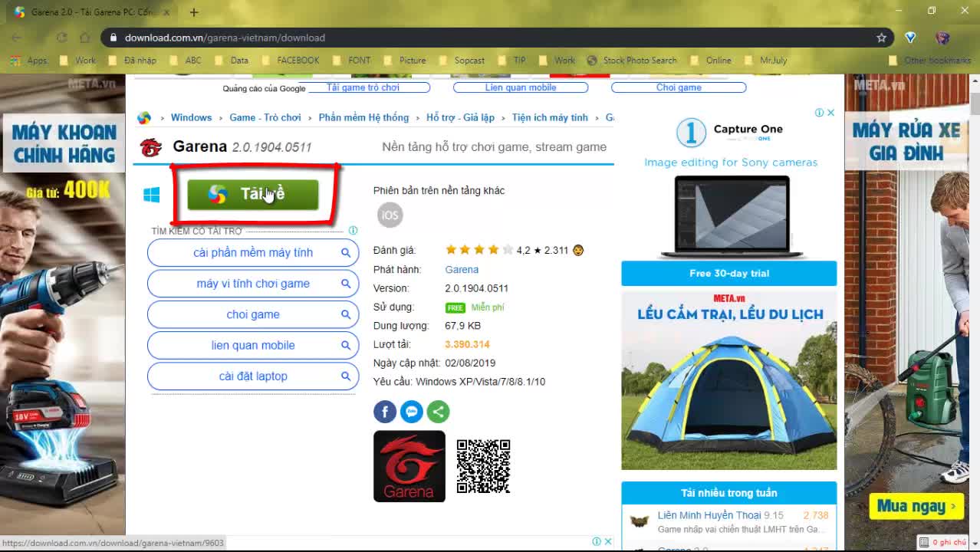Screen dimensions: 980x552
Task: Open AdChoices info icon on Capture One ad
Action: (819, 113)
